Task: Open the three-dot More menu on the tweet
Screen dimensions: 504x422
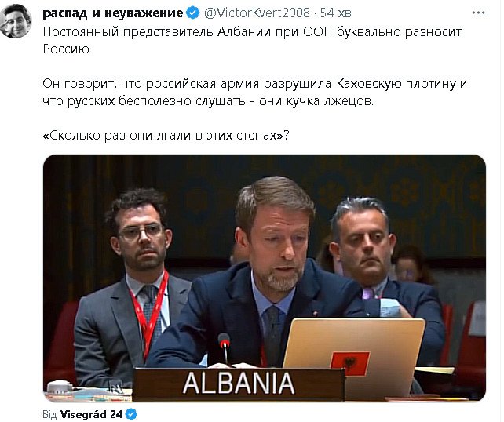Action: point(478,13)
